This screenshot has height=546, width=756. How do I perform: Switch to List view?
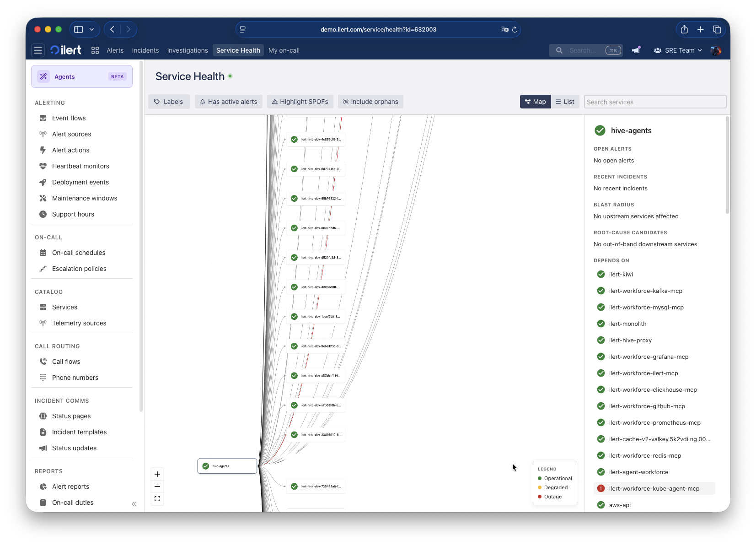point(565,102)
